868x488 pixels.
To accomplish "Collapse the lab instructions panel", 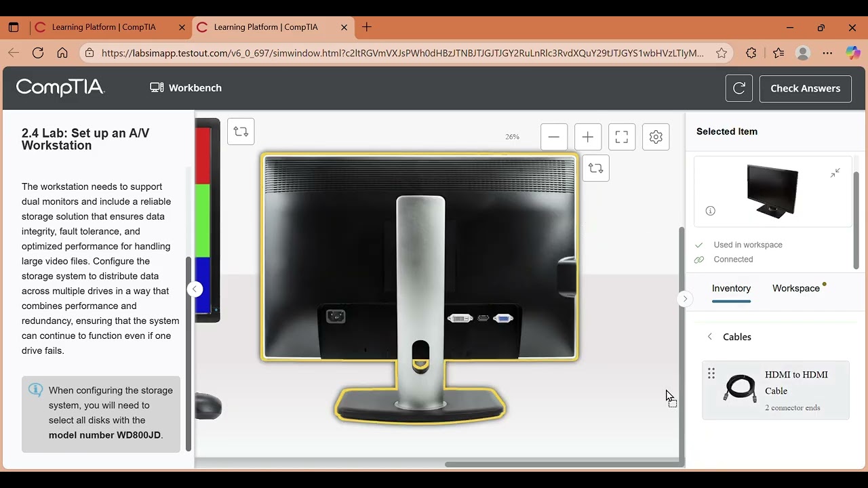I will [x=195, y=289].
